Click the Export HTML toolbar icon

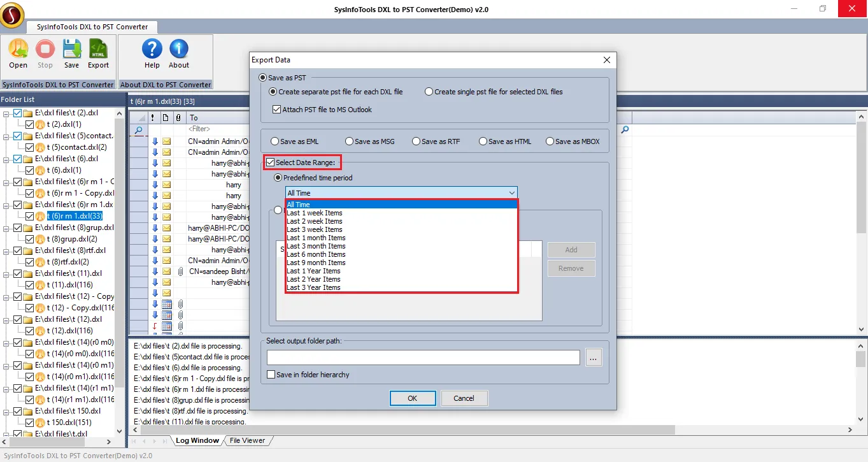[x=98, y=54]
